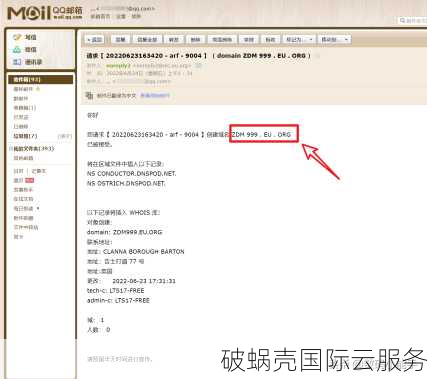Open the 贺卡 greeting cards entry
This screenshot has height=379, width=427.
18,237
